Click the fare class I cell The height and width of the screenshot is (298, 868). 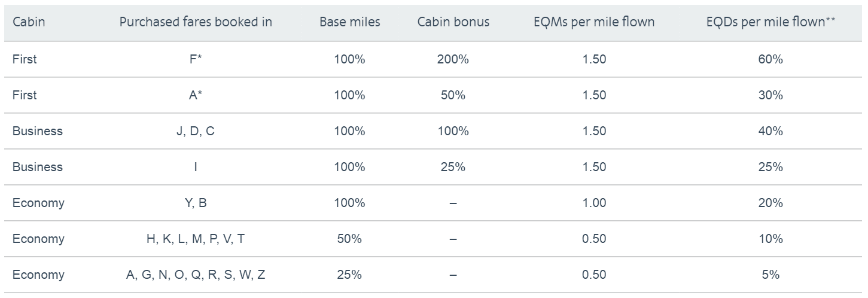pyautogui.click(x=196, y=167)
